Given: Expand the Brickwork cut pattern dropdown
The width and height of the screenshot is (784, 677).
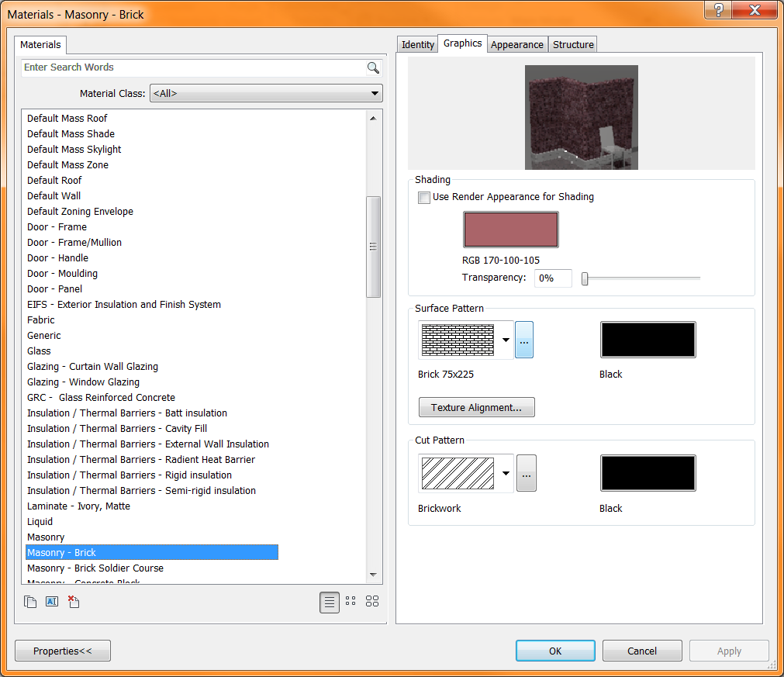Looking at the screenshot, I should [x=506, y=473].
